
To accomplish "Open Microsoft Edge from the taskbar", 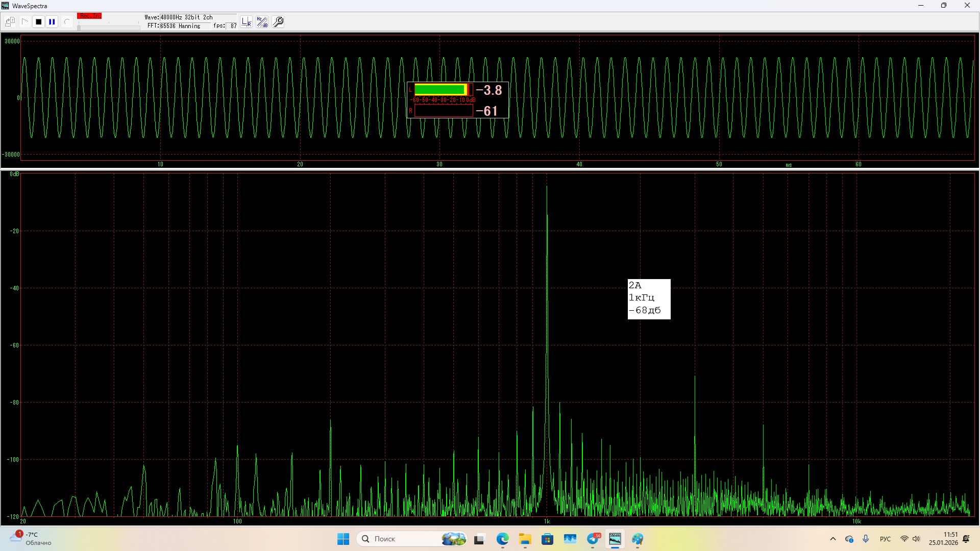I will (x=503, y=539).
